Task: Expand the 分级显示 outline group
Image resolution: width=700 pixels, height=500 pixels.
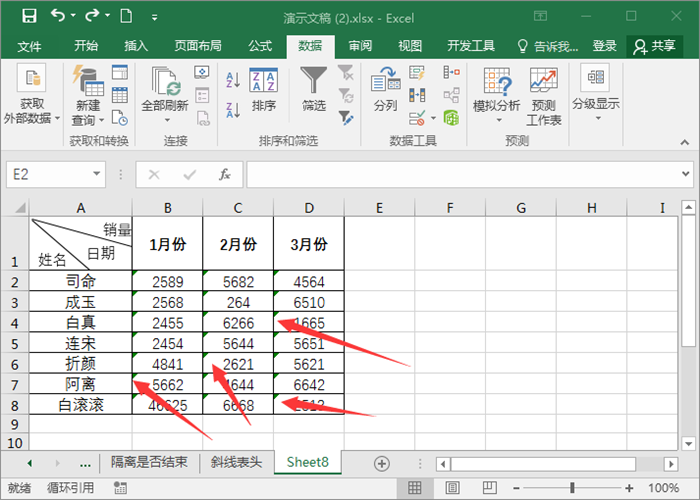Action: click(596, 93)
